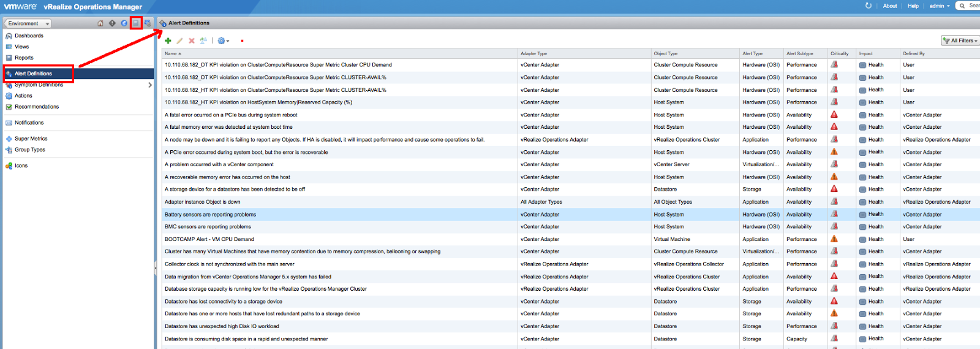Select the Battery sensors are reporting problems row
Image resolution: width=980 pixels, height=349 pixels.
tap(210, 215)
